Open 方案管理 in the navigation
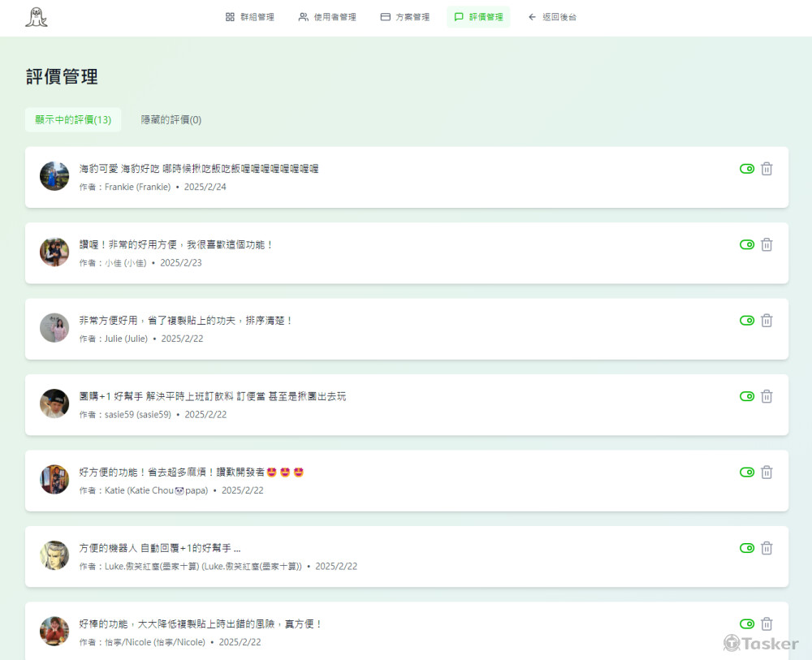 coord(405,17)
